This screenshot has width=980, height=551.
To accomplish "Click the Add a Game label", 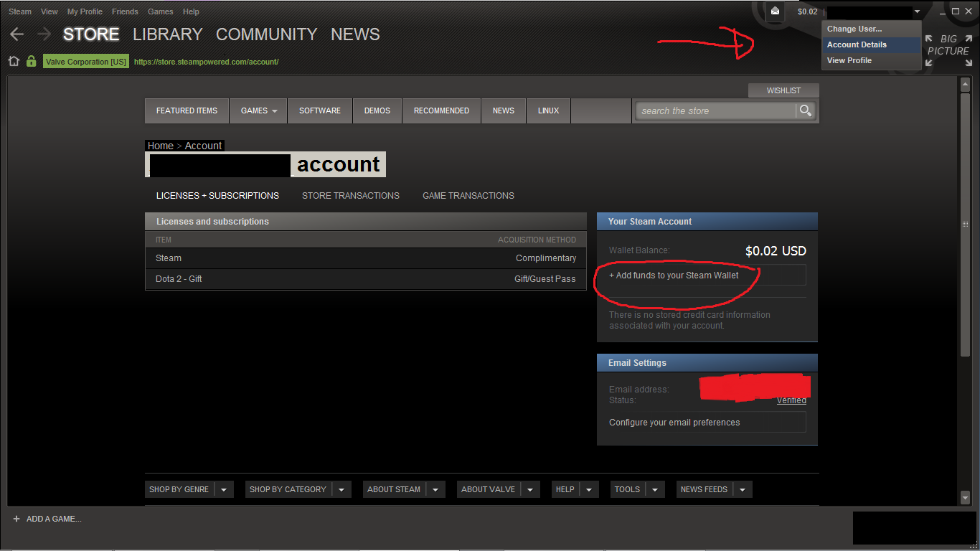I will 54,519.
